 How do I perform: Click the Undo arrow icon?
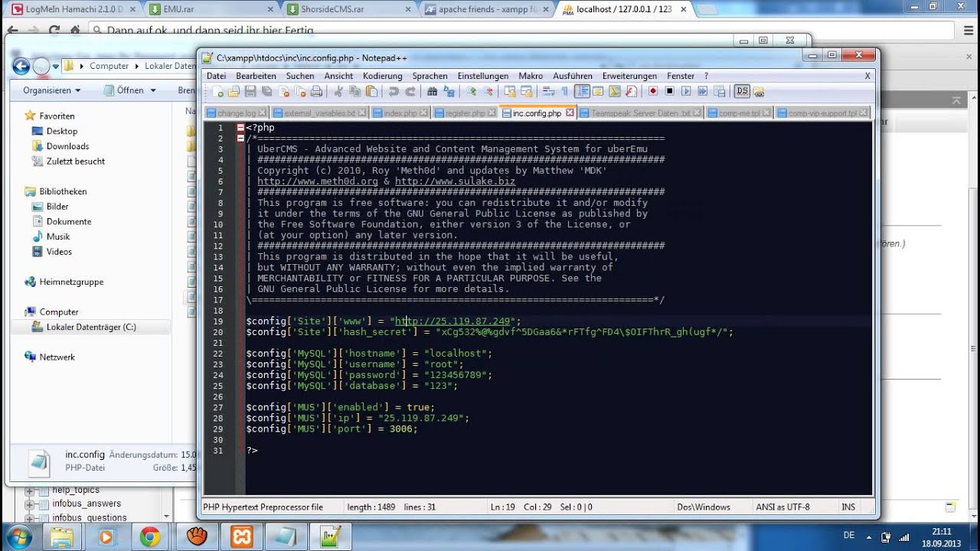coord(394,91)
